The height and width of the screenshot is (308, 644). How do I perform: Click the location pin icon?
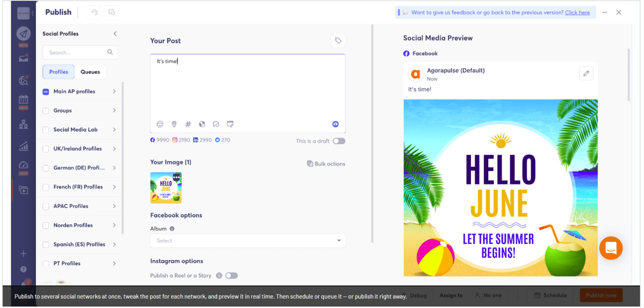tap(174, 124)
